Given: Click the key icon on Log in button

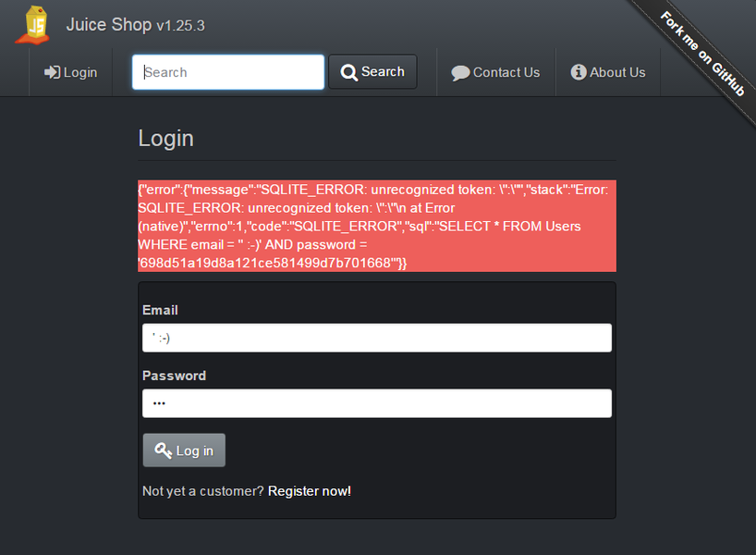Looking at the screenshot, I should pos(163,450).
